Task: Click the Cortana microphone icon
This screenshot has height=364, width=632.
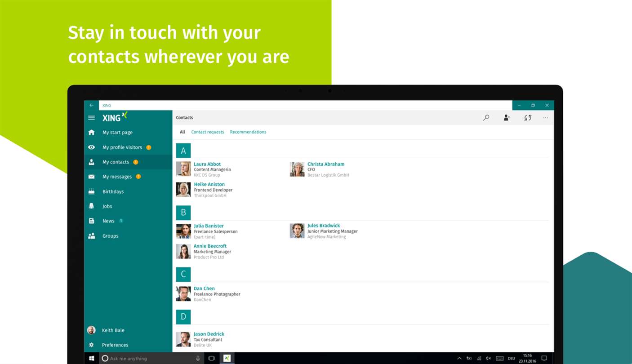Action: (198, 358)
